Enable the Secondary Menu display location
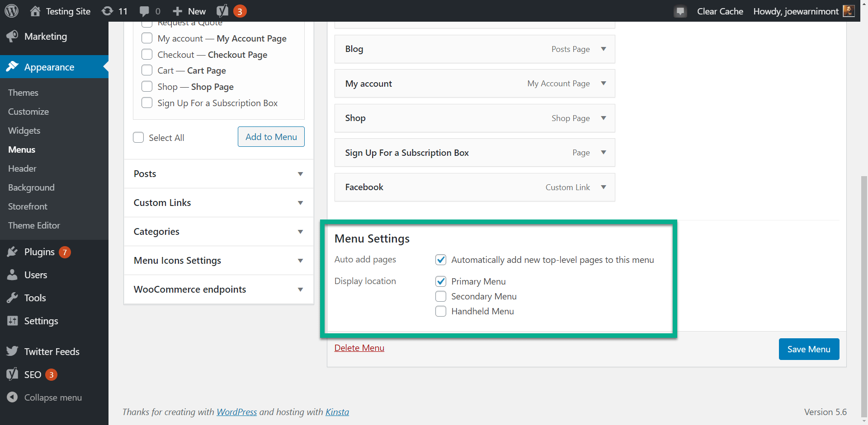Viewport: 868px width, 425px height. (440, 296)
